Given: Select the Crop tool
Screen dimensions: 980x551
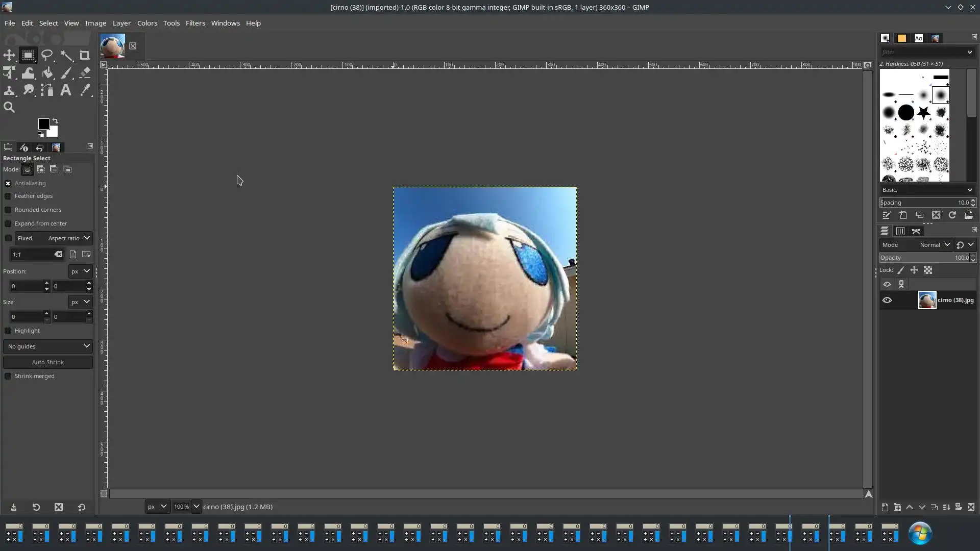Looking at the screenshot, I should coord(85,55).
